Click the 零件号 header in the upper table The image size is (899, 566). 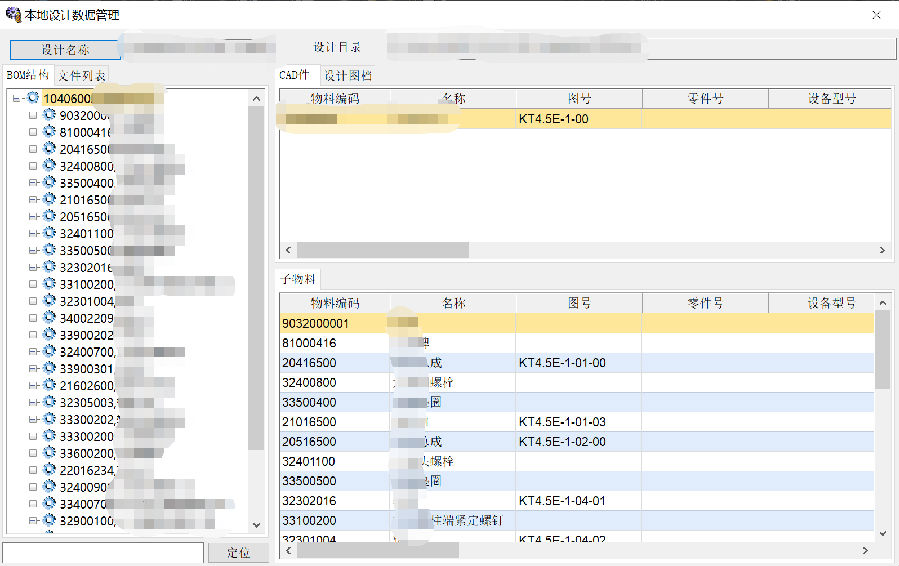pyautogui.click(x=705, y=99)
